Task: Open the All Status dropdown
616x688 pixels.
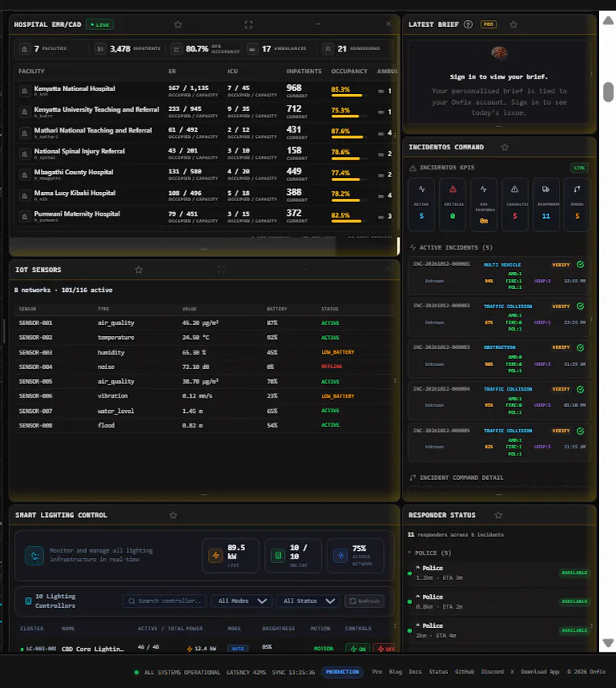Action: 309,601
